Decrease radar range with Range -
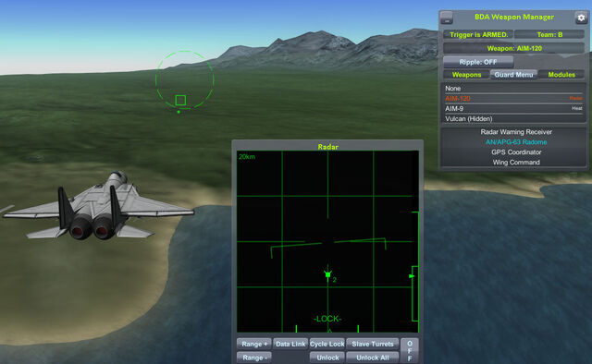This screenshot has height=364, width=592. pyautogui.click(x=254, y=358)
